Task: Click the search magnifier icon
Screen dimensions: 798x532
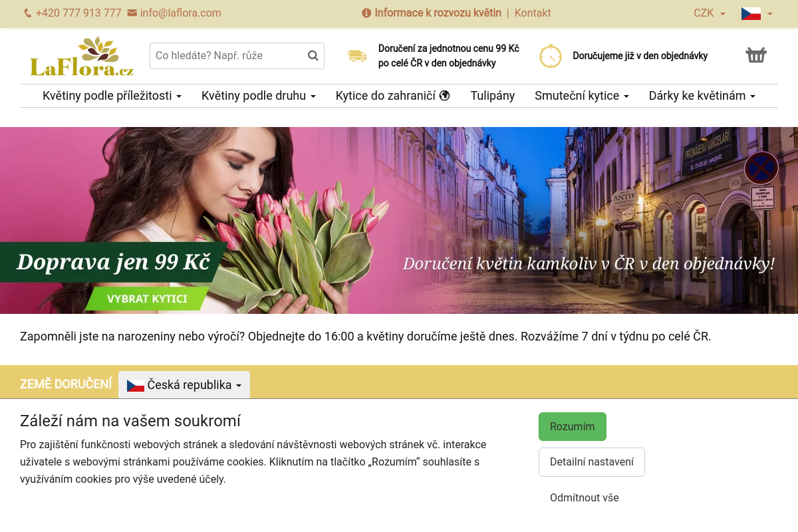Action: click(313, 56)
